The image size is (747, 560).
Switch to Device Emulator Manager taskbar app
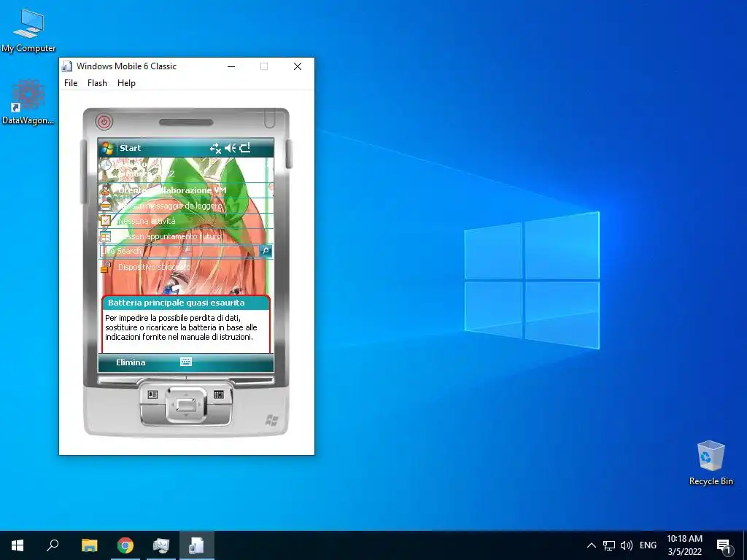point(161,545)
